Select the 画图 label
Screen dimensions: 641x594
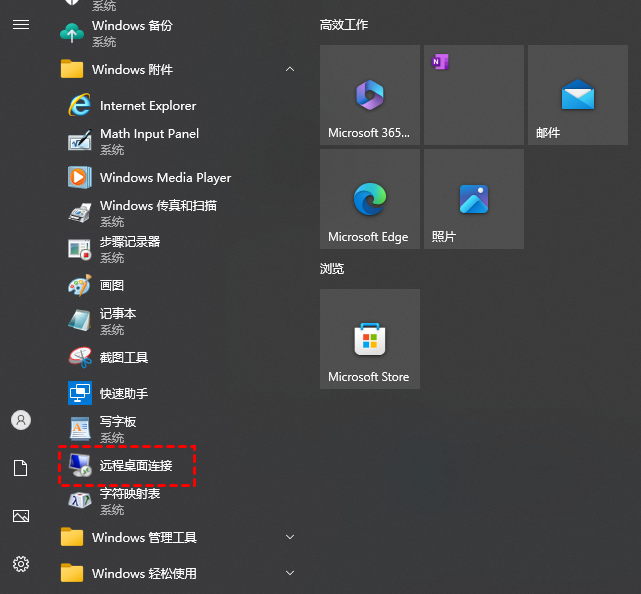pyautogui.click(x=112, y=285)
